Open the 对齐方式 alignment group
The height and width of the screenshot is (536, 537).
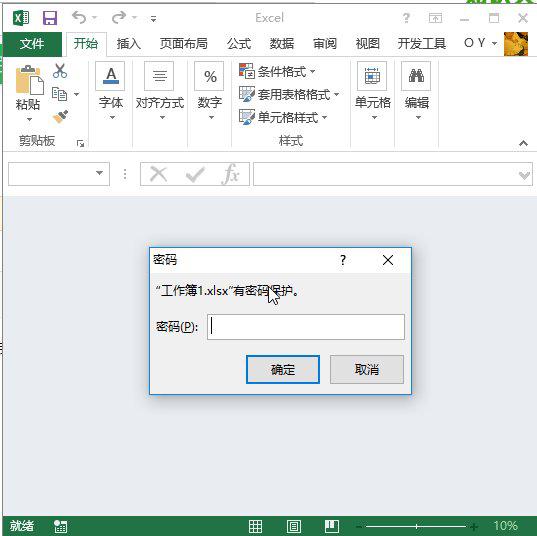(x=160, y=91)
